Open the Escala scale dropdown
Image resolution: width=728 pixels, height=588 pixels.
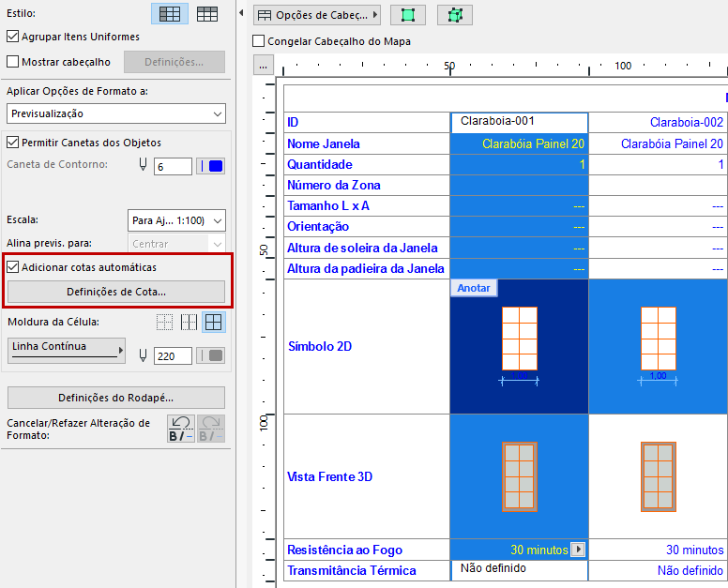[x=176, y=220]
